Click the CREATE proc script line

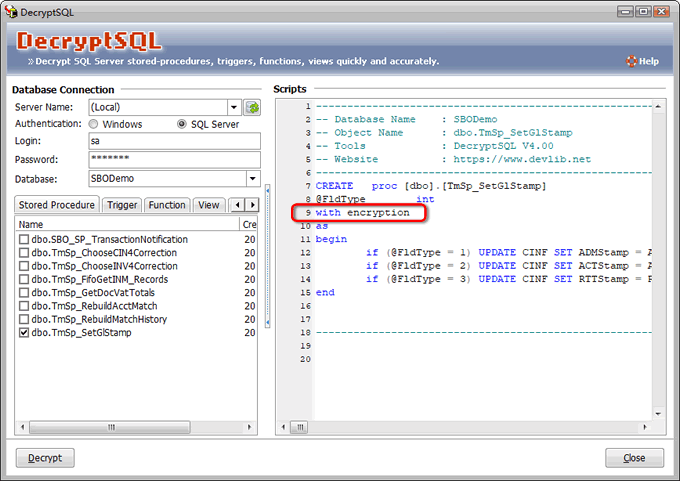tap(431, 186)
